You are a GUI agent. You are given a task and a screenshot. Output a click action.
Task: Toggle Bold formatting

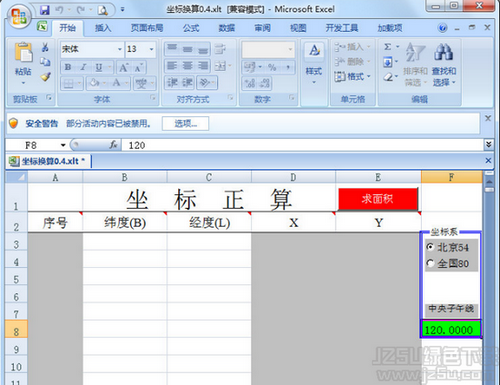(x=68, y=67)
